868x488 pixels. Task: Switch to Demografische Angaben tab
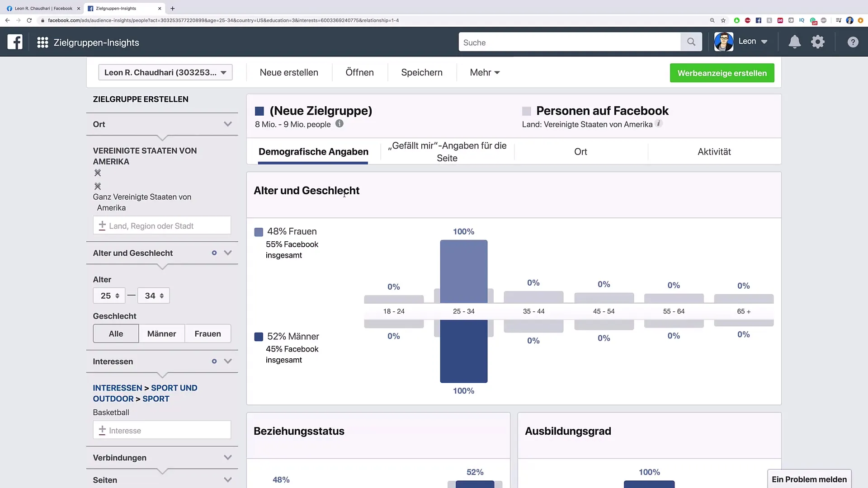(x=313, y=152)
